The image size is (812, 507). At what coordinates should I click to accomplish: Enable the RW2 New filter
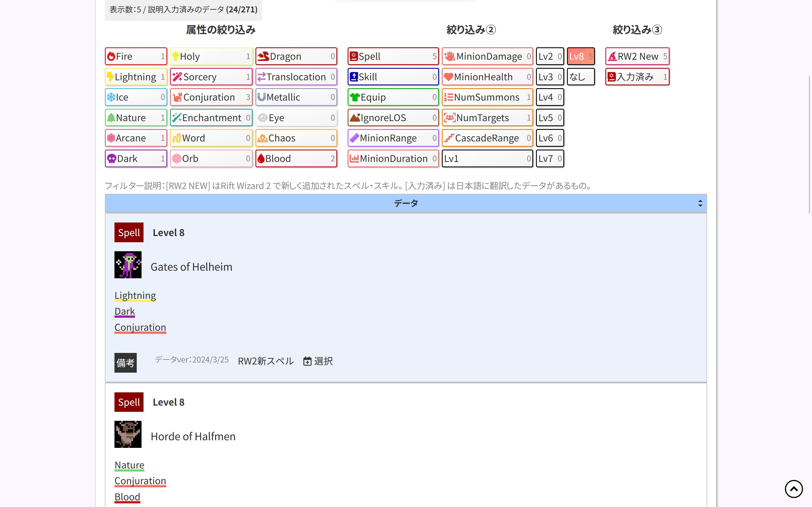point(637,56)
